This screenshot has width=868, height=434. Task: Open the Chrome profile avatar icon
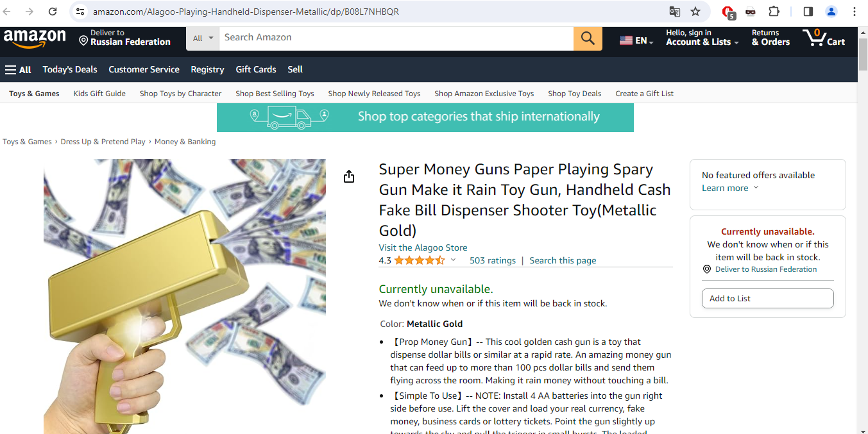coord(831,12)
